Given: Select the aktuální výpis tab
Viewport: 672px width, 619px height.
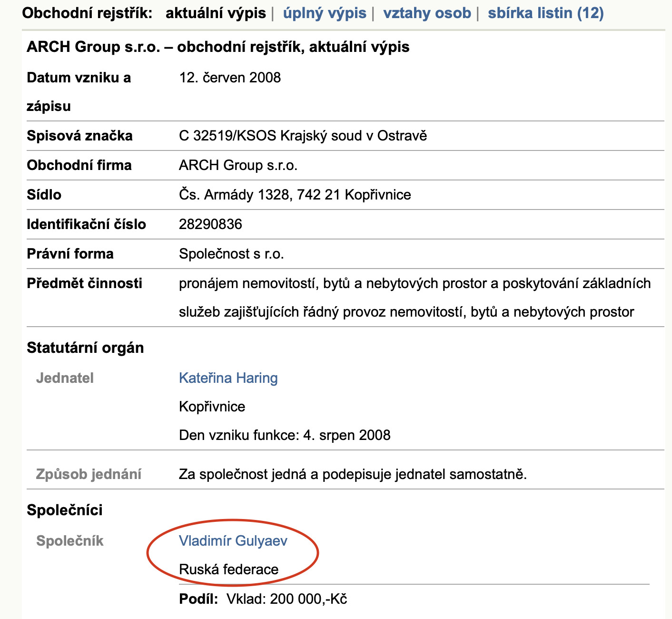Looking at the screenshot, I should (216, 13).
